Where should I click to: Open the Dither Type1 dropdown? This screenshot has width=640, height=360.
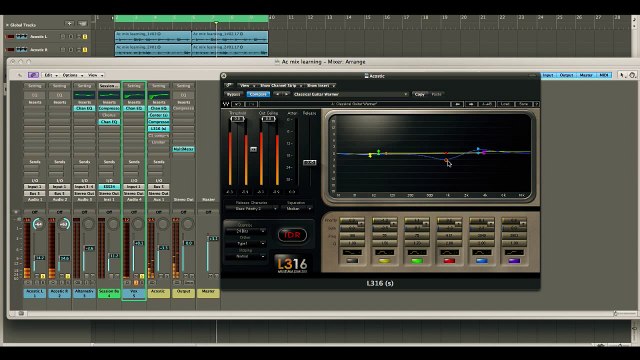coord(245,244)
